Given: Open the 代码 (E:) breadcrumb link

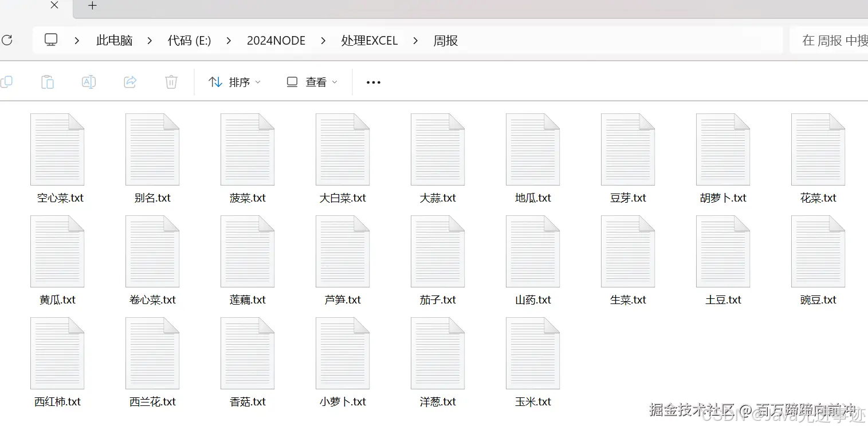Looking at the screenshot, I should pyautogui.click(x=189, y=40).
